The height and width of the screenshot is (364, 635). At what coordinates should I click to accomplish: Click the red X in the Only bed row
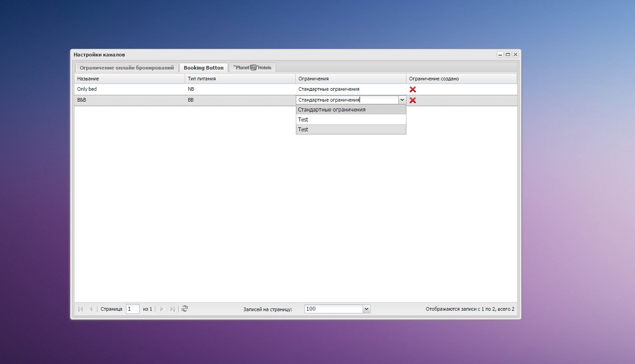click(412, 89)
